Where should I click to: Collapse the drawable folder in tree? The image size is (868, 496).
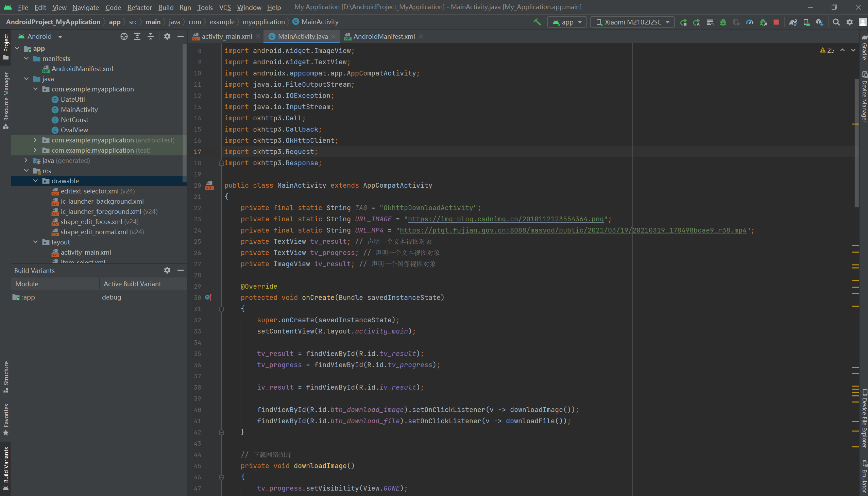click(x=35, y=181)
